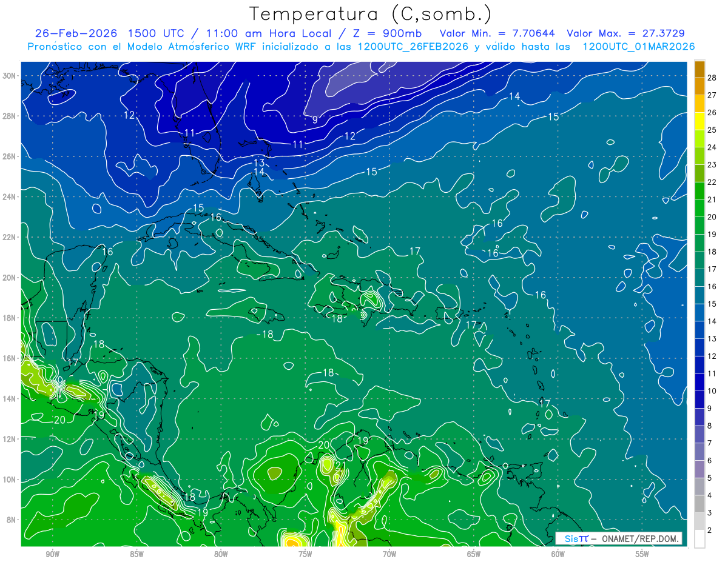728x562 pixels.
Task: Click the purple swatch between legend values 5 and 6
Action: coord(699,469)
